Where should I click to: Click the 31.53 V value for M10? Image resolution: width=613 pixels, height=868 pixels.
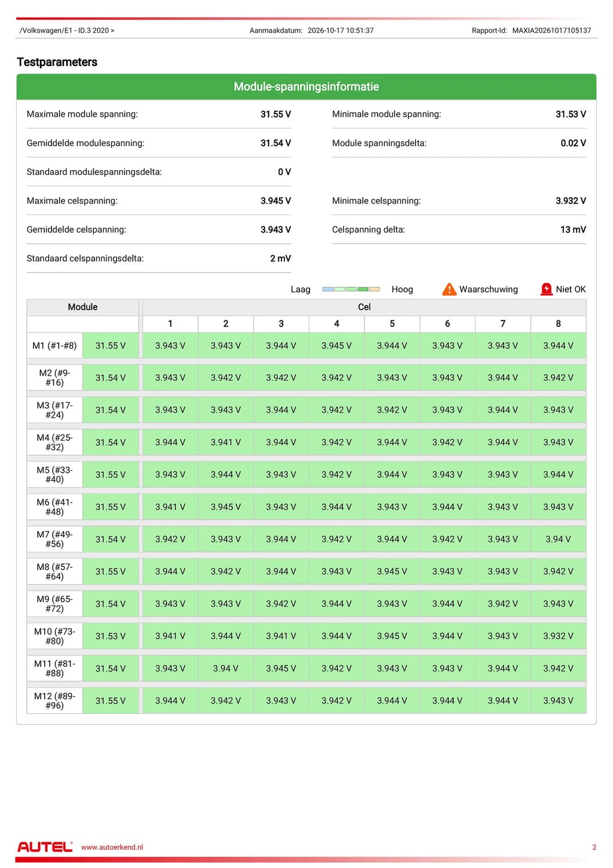(x=111, y=636)
